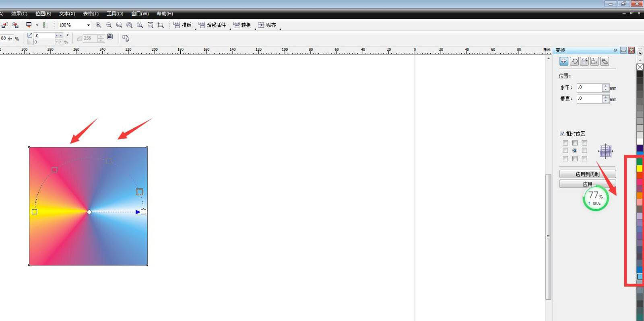
Task: Open the 100% zoom level dropdown
Action: (x=88, y=25)
